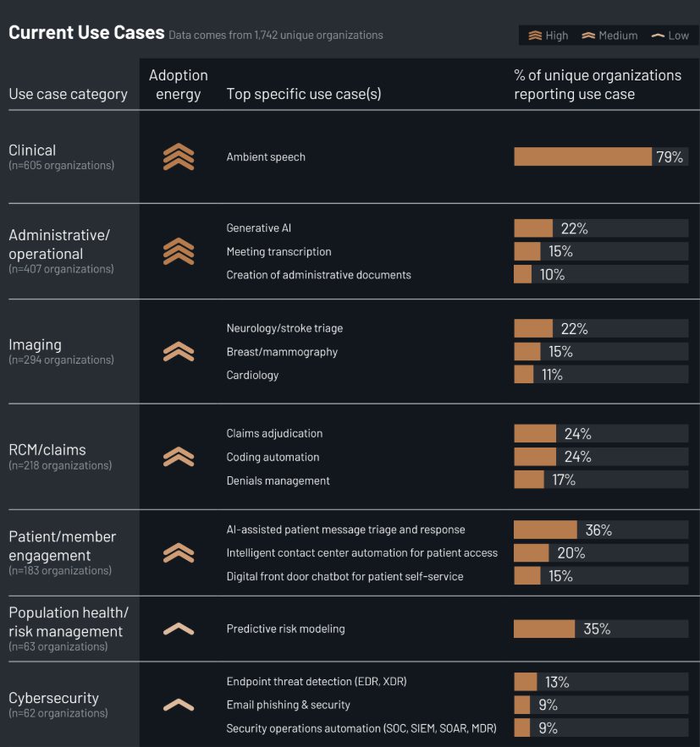Click the Use case category column header

coord(68,94)
